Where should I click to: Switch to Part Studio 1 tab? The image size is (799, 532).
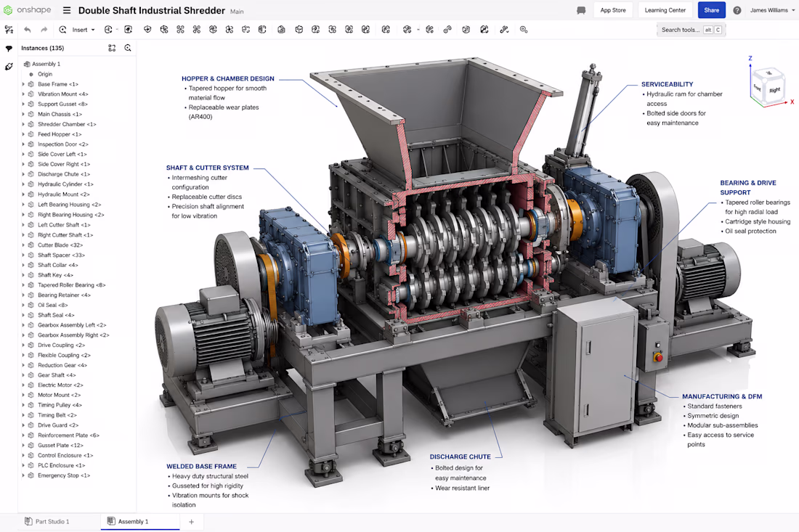click(47, 521)
